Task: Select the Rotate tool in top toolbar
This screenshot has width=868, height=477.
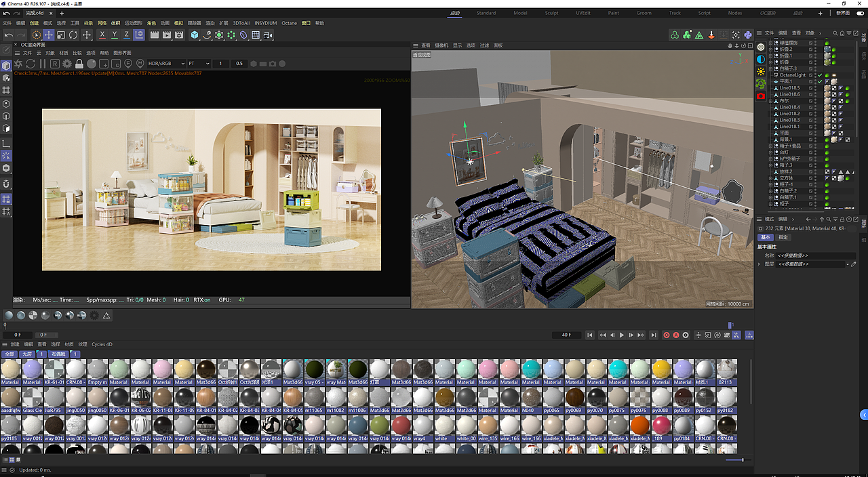Action: click(x=73, y=35)
